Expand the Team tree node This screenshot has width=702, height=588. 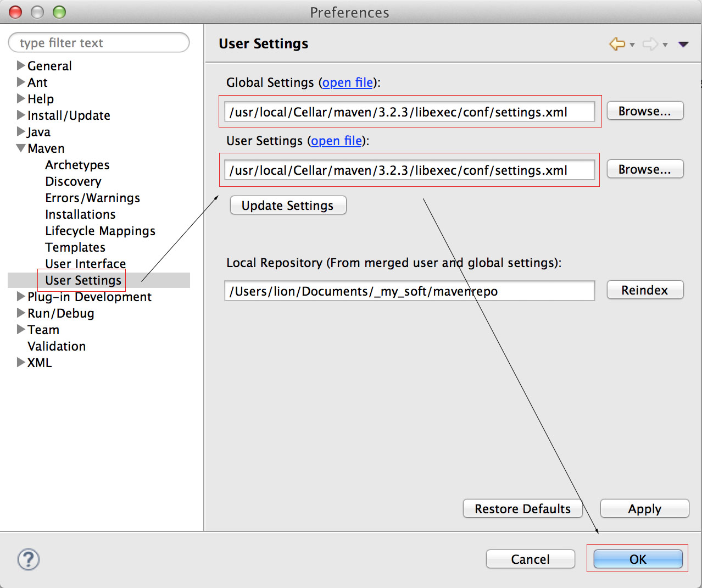[x=21, y=329]
